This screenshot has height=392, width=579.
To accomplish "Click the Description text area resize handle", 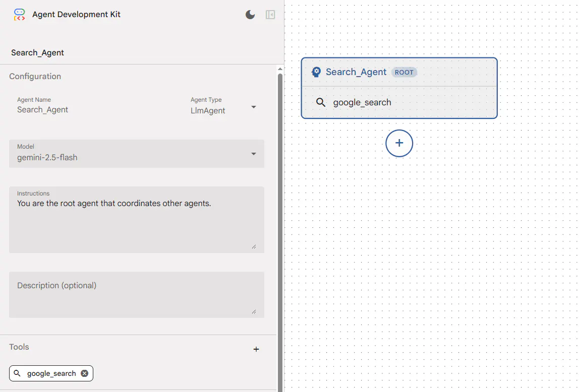I will click(x=254, y=311).
